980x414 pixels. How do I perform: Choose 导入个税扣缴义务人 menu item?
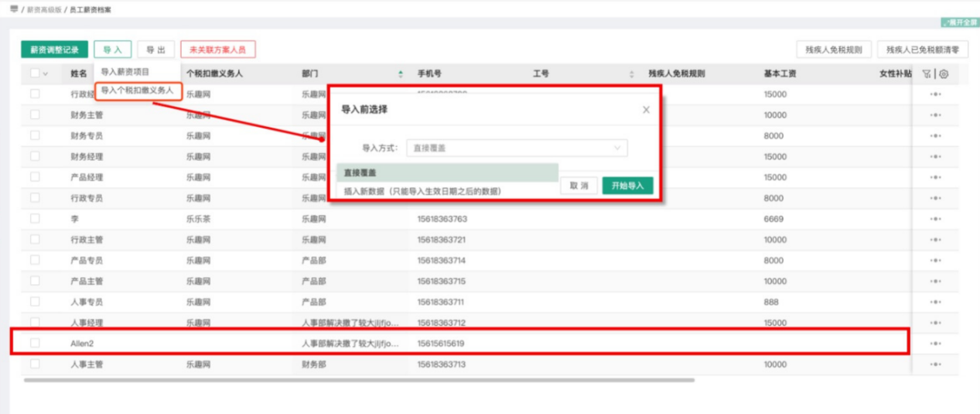(x=137, y=91)
